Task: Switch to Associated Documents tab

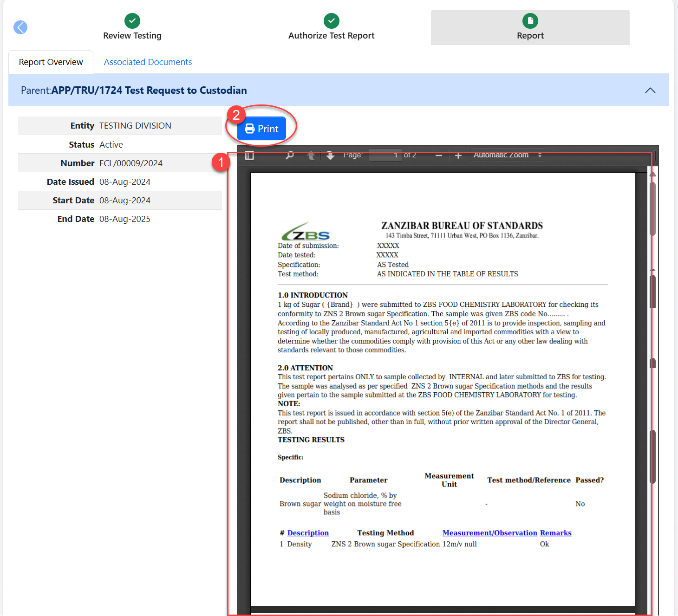Action: (x=148, y=62)
